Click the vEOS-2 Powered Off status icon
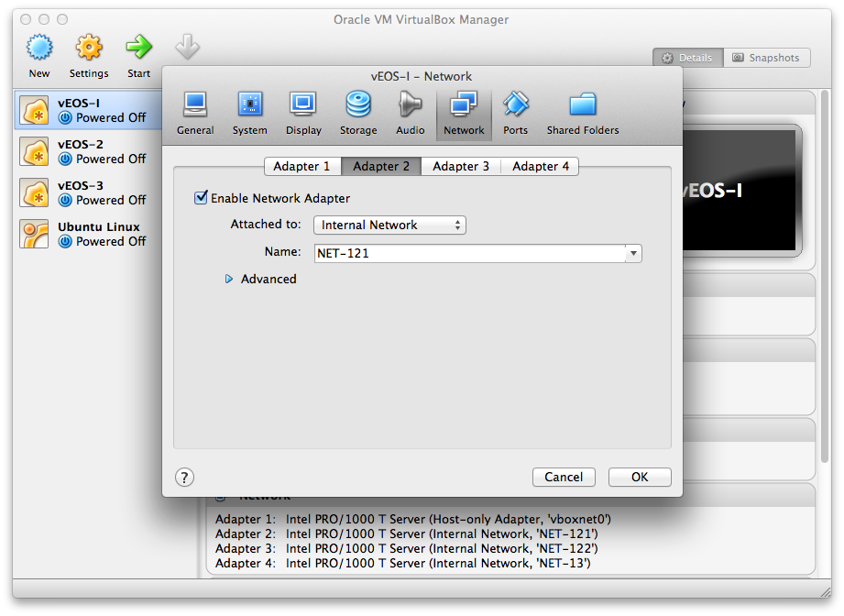 coord(65,159)
